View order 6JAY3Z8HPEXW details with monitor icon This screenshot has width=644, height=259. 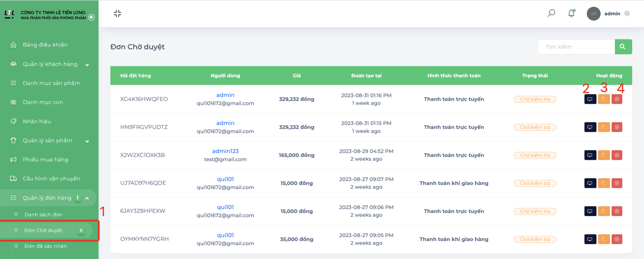590,211
